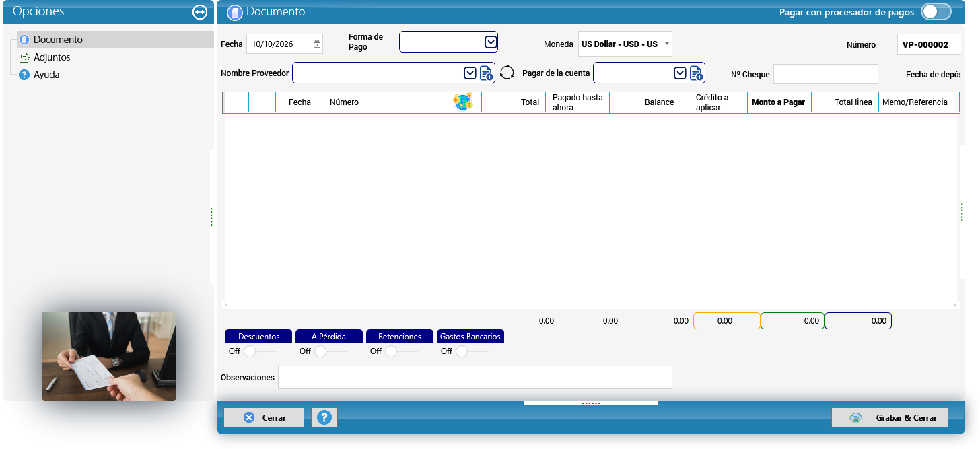Image resolution: width=980 pixels, height=449 pixels.
Task: Toggle Pagar con procesador de pagos switch
Action: pos(936,12)
